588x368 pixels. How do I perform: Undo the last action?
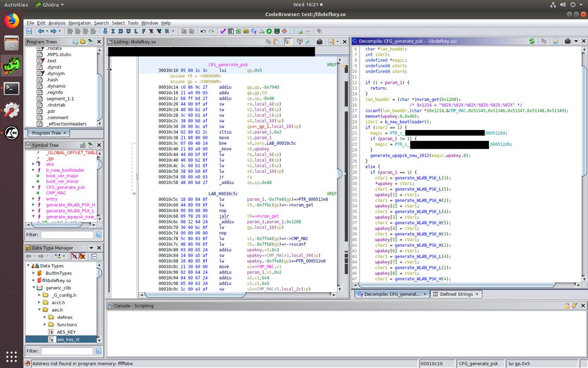(x=203, y=30)
